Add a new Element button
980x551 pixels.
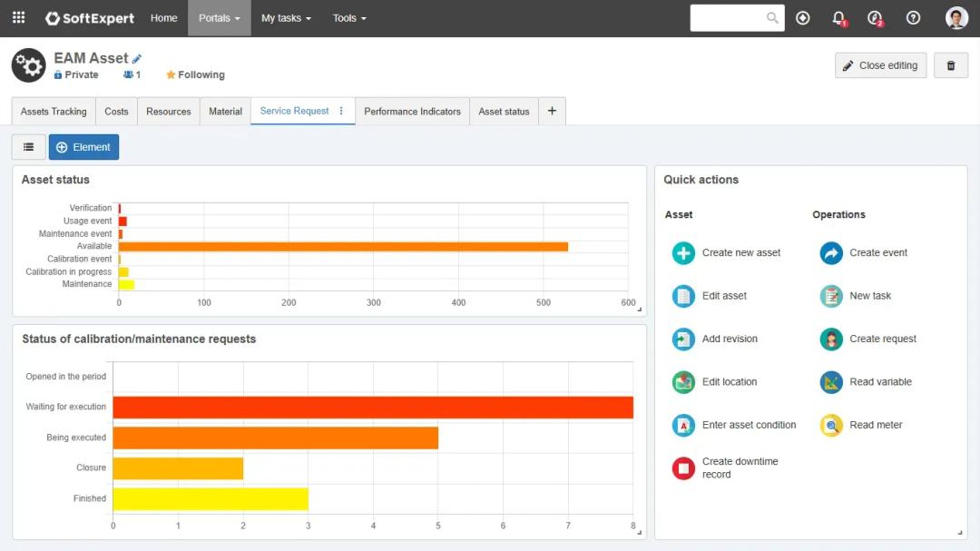83,147
